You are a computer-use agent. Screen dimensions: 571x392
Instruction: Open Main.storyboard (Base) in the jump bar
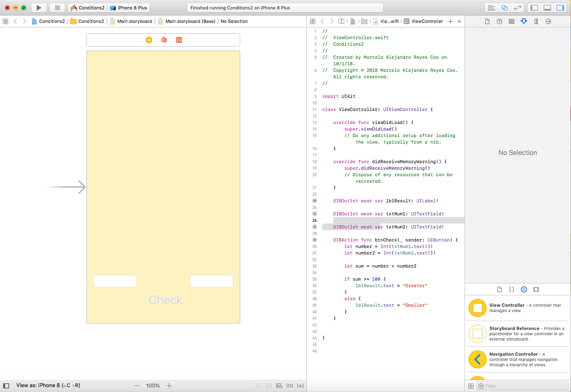click(x=187, y=21)
